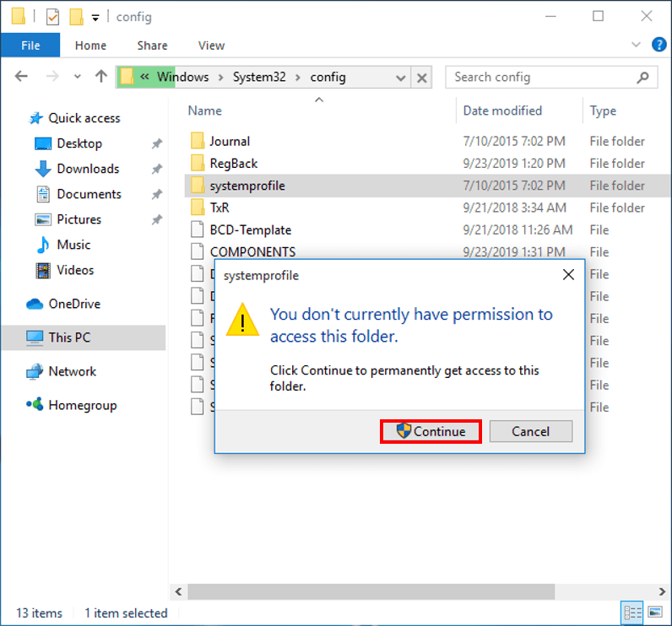
Task: Click the horizontal scrollbar thumb
Action: click(x=371, y=591)
